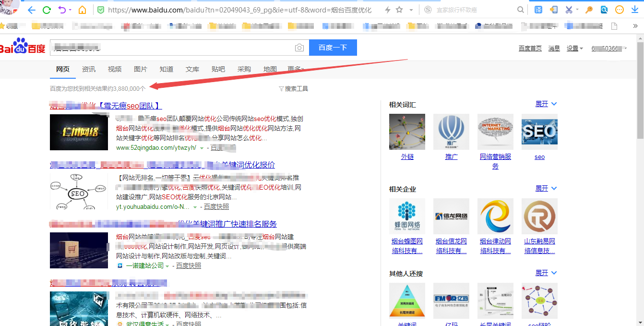Click the Internet Marketing word-cloud thumbnail

click(x=495, y=132)
